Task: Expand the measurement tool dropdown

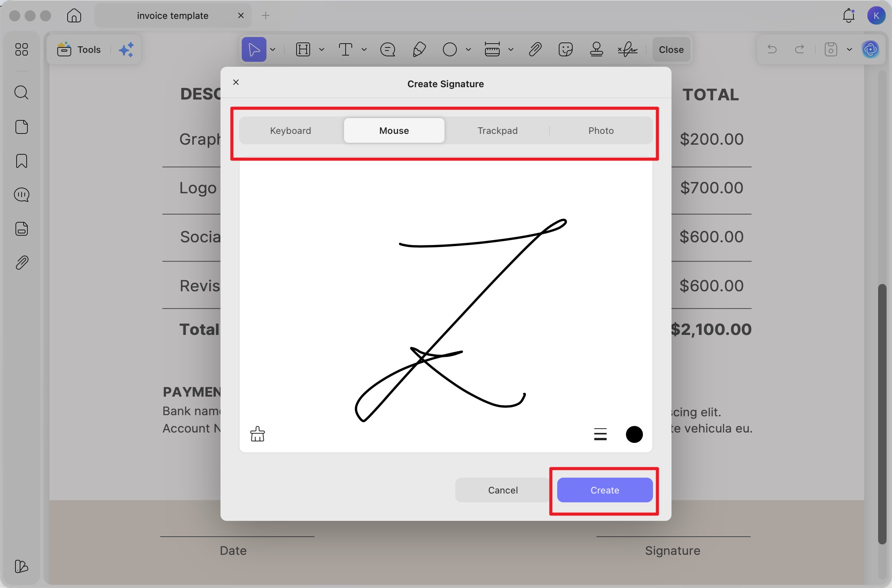Action: coord(511,49)
